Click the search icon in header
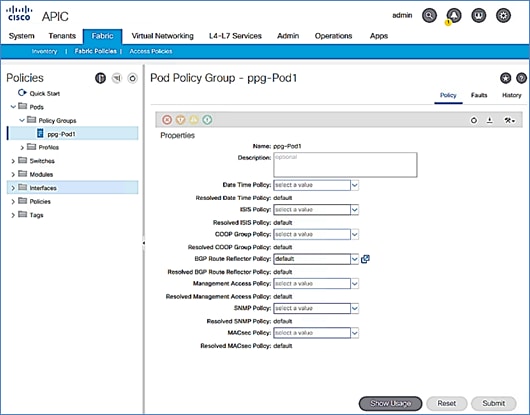This screenshot has height=415, width=530. [429, 16]
